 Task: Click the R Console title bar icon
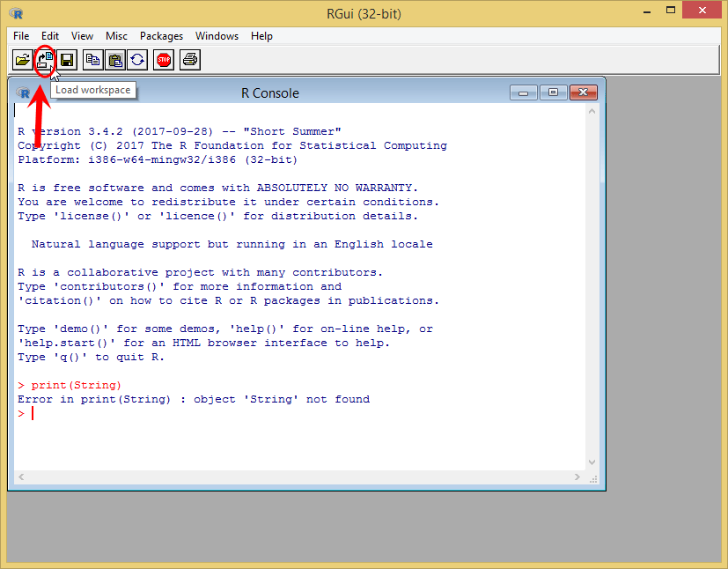point(23,92)
